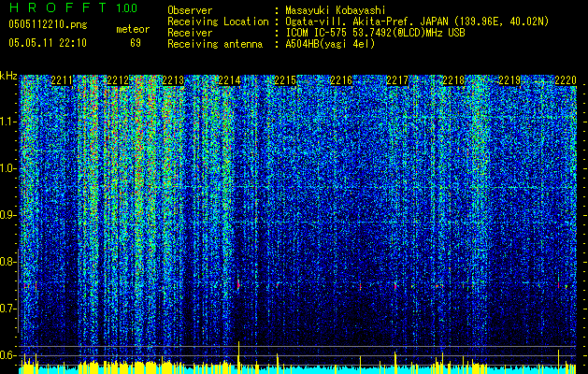This screenshot has height=374, width=588.
Task: Click the 0.8 kHz axis label
Action: click(x=7, y=262)
